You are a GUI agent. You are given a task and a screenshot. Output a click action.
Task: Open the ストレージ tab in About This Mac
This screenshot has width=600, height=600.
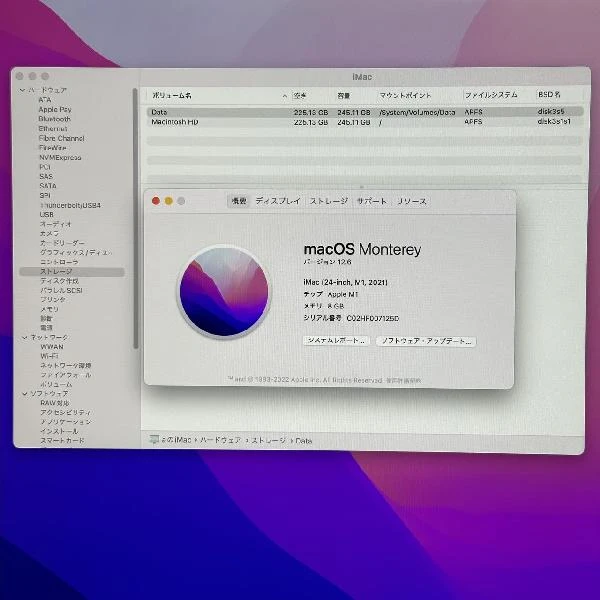329,201
